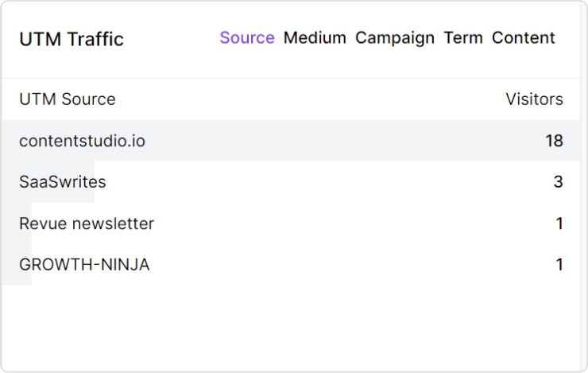View the Content tab

[x=524, y=38]
